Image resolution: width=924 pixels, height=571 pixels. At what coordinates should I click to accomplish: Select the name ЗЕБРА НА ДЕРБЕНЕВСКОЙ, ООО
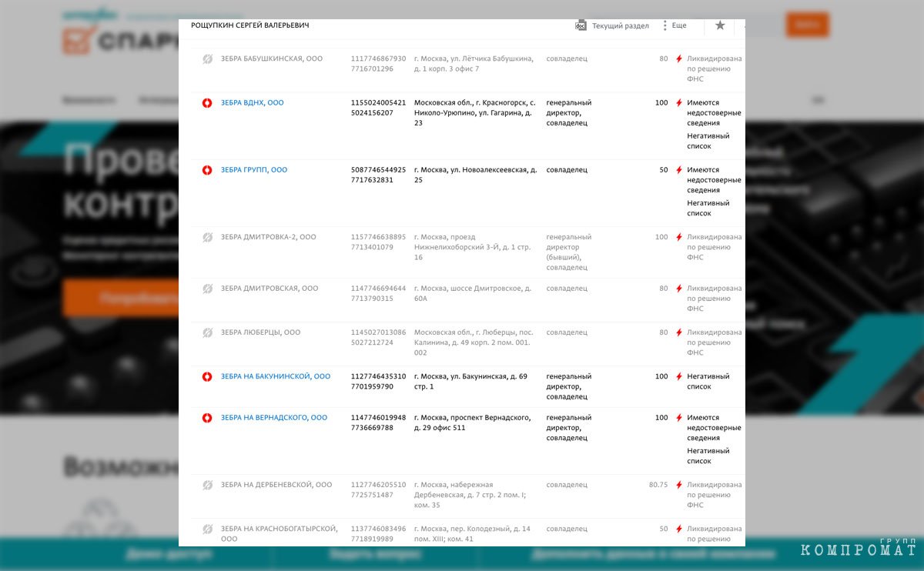click(x=276, y=485)
